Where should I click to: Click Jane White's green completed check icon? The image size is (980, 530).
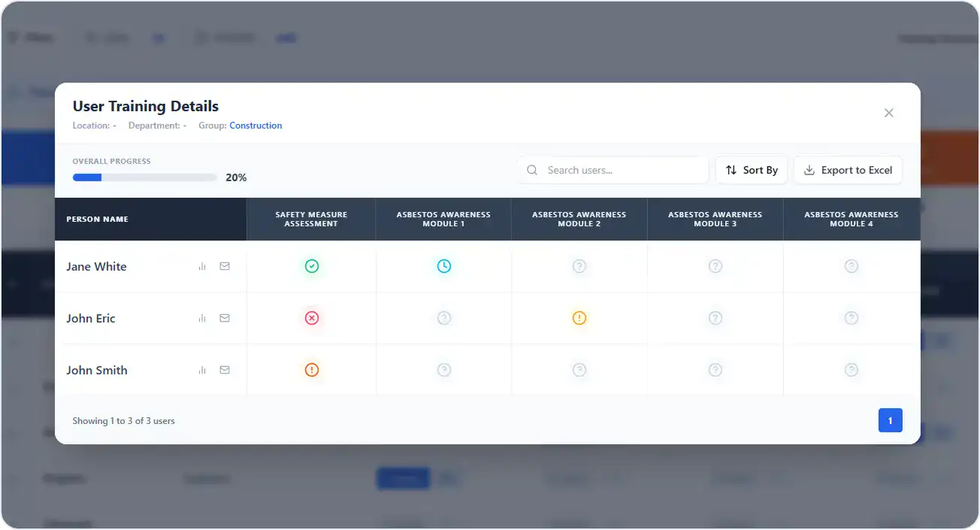coord(311,265)
